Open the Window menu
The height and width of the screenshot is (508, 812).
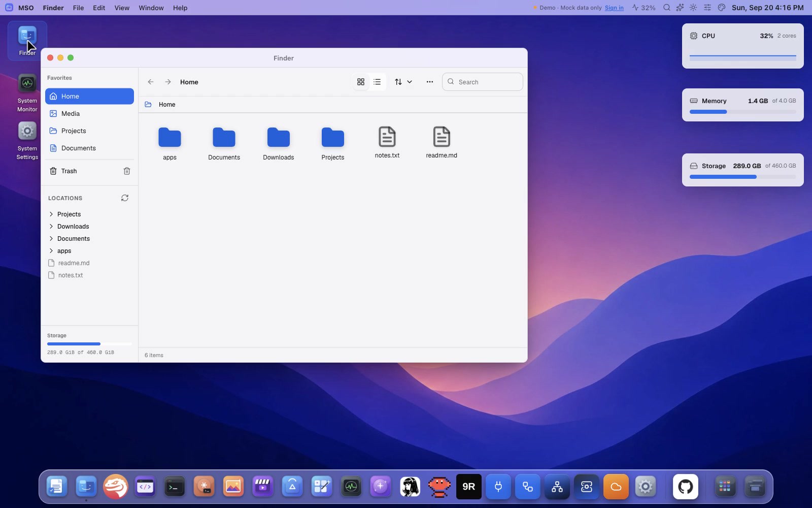click(151, 8)
